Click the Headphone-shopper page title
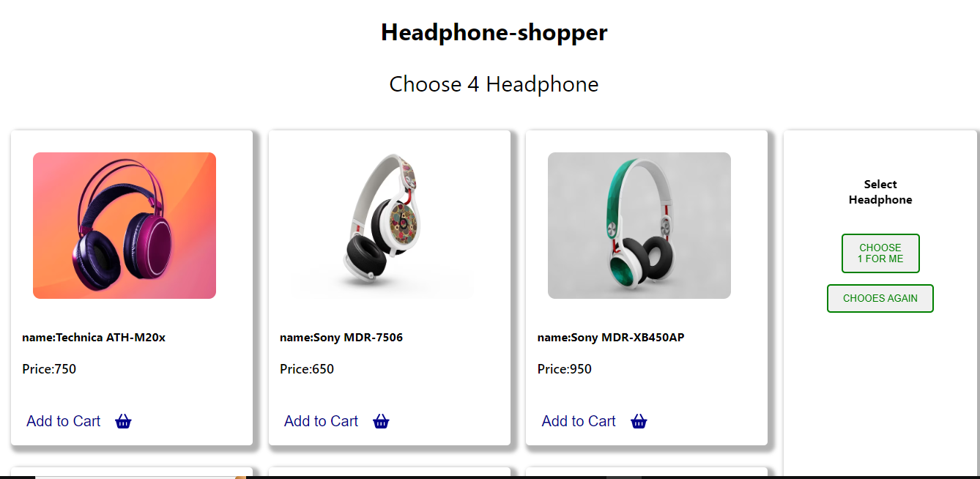The width and height of the screenshot is (980, 479). click(x=494, y=32)
